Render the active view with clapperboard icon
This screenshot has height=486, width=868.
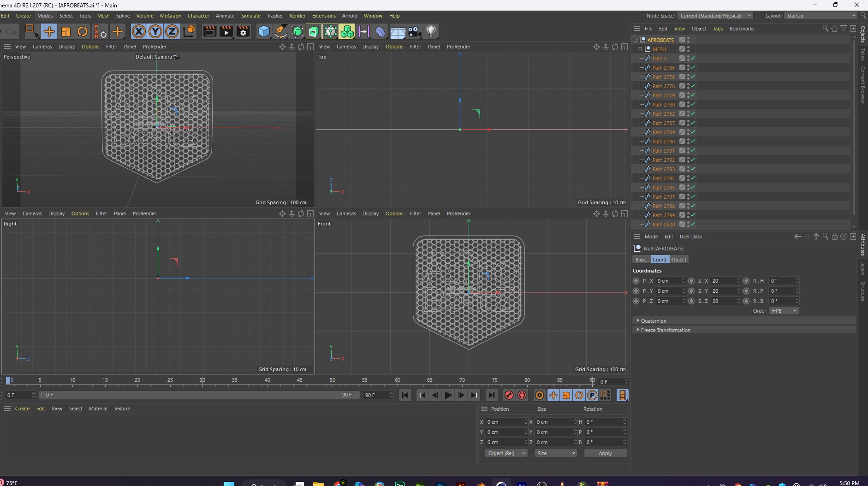(x=209, y=31)
